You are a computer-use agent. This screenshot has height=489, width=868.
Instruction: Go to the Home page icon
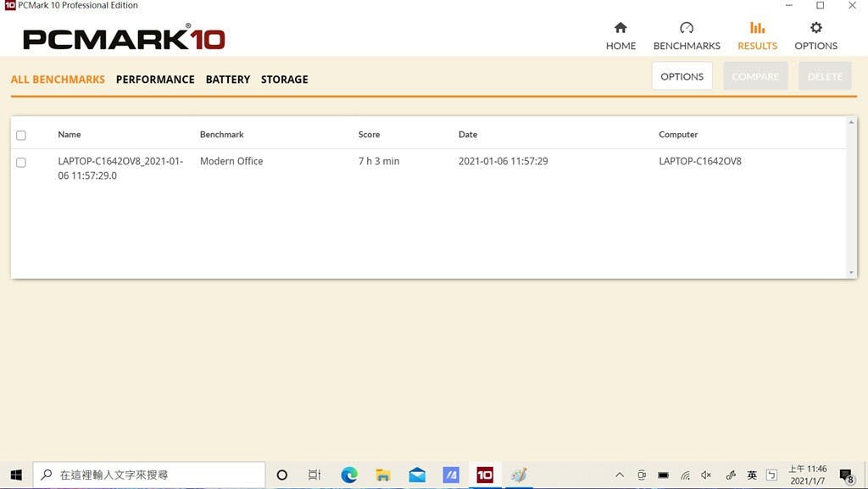tap(620, 28)
